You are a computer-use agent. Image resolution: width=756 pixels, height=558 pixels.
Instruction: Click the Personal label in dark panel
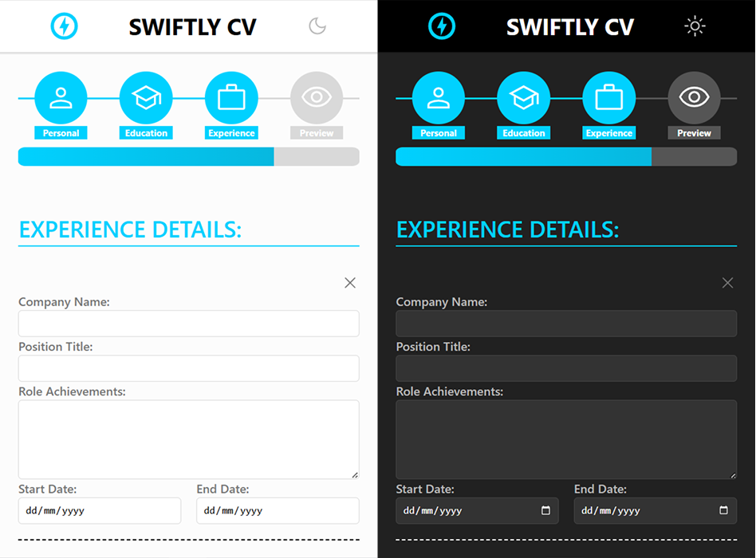point(439,133)
